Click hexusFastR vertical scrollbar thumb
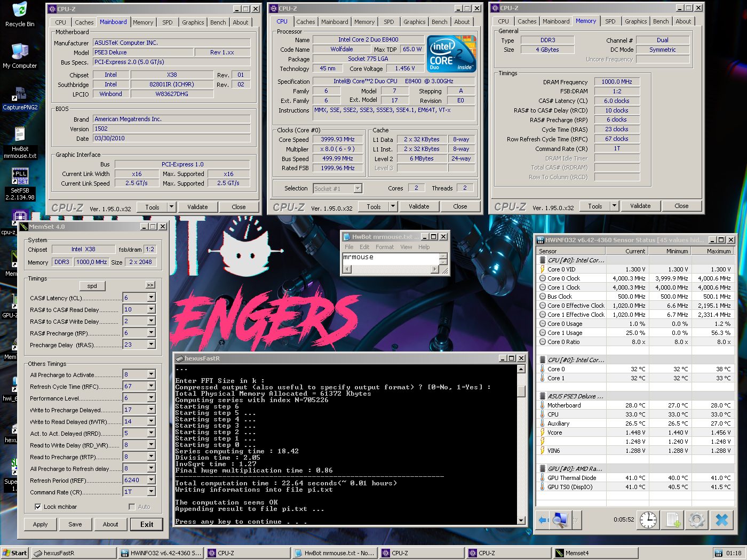This screenshot has width=747, height=560. pos(521,391)
